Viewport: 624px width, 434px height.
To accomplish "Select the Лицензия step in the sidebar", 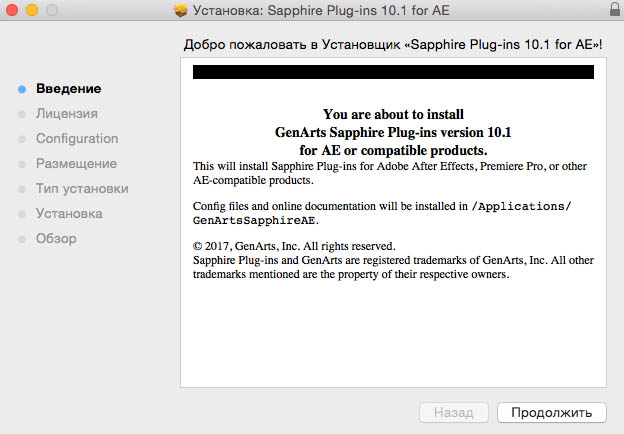I will tap(67, 114).
